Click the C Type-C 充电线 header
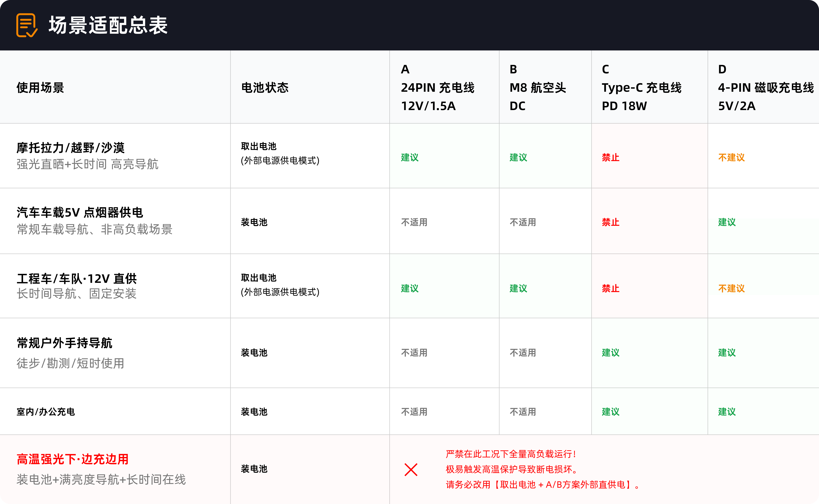This screenshot has width=819, height=504. coord(642,88)
